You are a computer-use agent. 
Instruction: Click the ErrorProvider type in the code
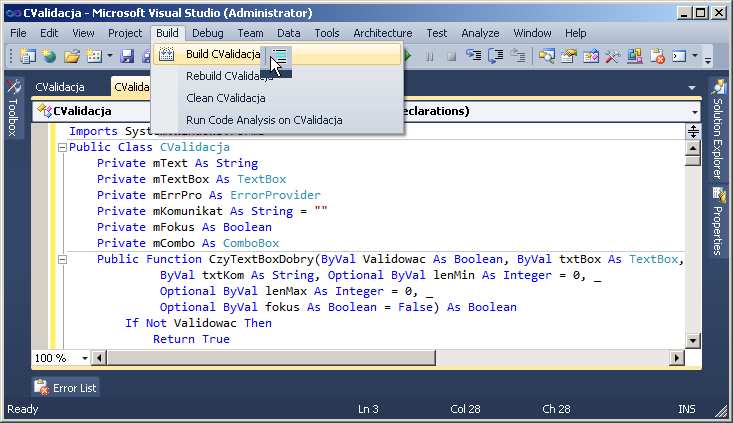point(275,195)
